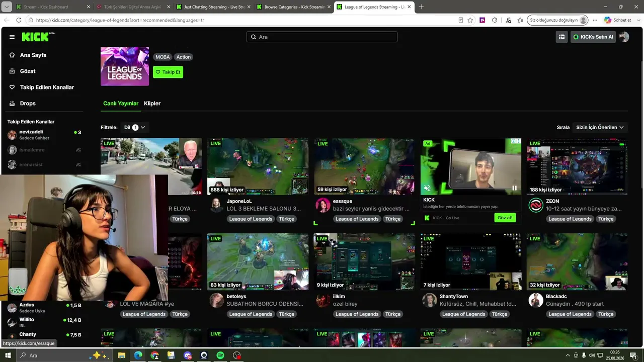Open Microsoft Edge from taskbar
644x362 pixels.
(138, 355)
